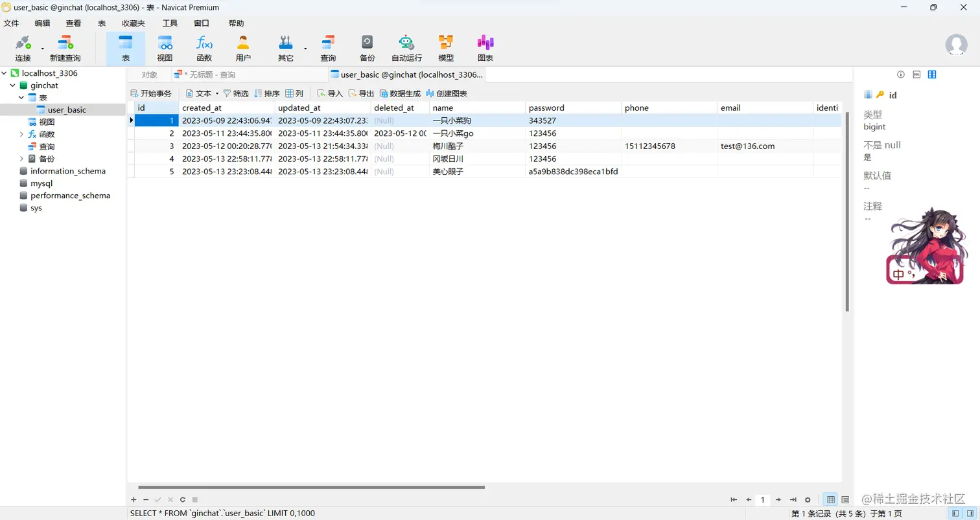Screen dimensions: 980x520
Task: Click the 其它 (Others) toolbar icon
Action: click(285, 49)
